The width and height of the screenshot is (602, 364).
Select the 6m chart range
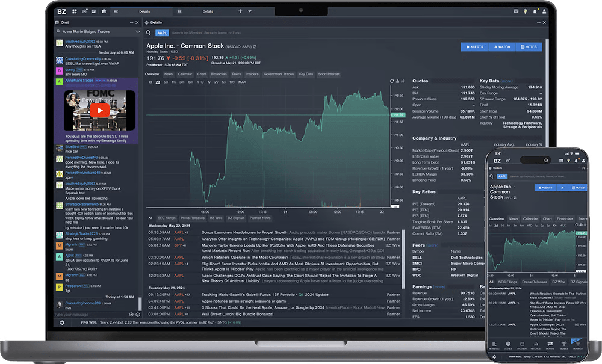point(190,82)
